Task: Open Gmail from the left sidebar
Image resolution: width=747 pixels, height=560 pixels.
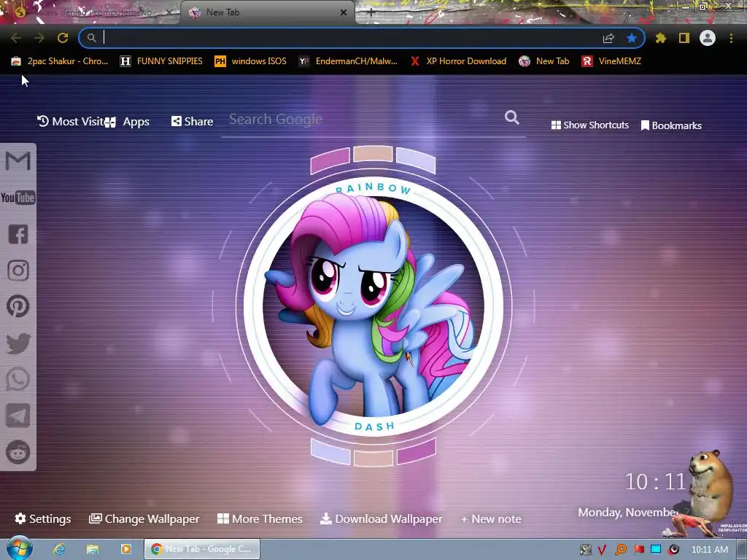Action: pyautogui.click(x=18, y=160)
